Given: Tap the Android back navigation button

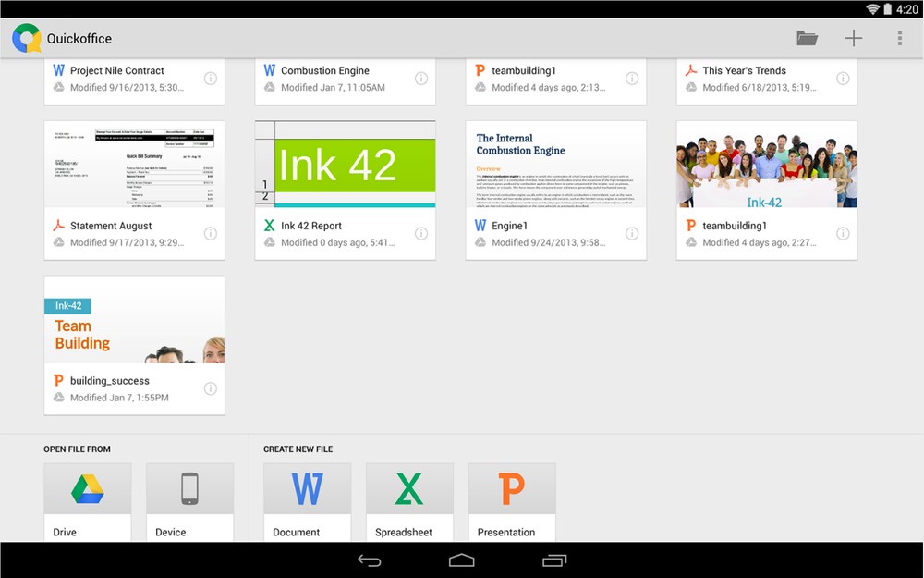Looking at the screenshot, I should coord(370,560).
